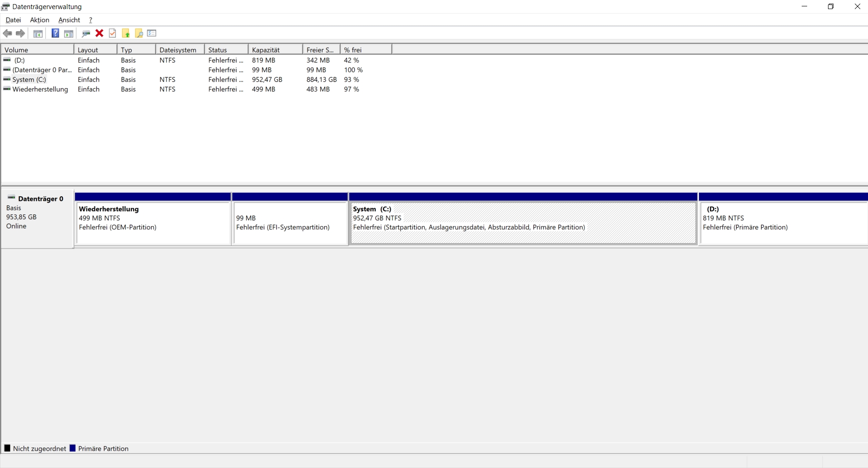Click the 100 % free cell

click(x=353, y=70)
